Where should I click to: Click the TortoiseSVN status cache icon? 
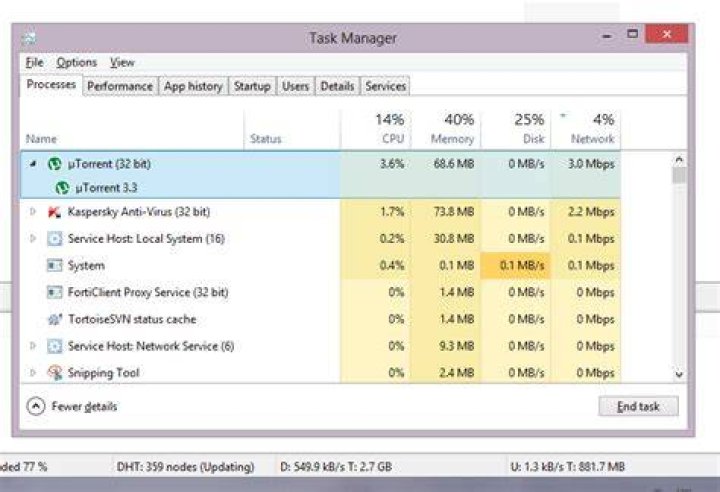coord(54,319)
